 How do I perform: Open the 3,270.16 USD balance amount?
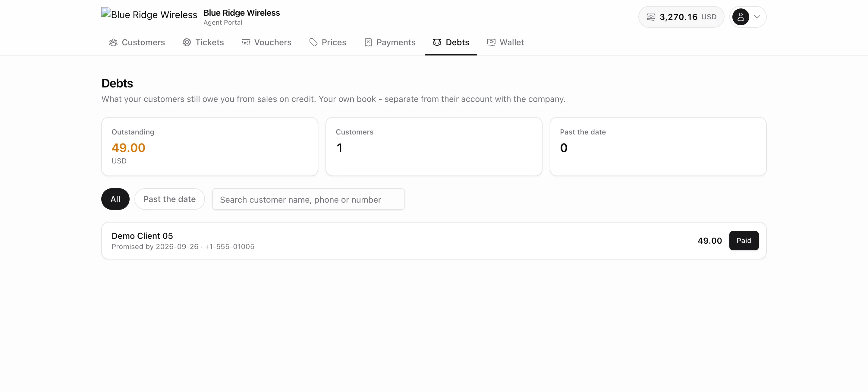click(x=688, y=17)
